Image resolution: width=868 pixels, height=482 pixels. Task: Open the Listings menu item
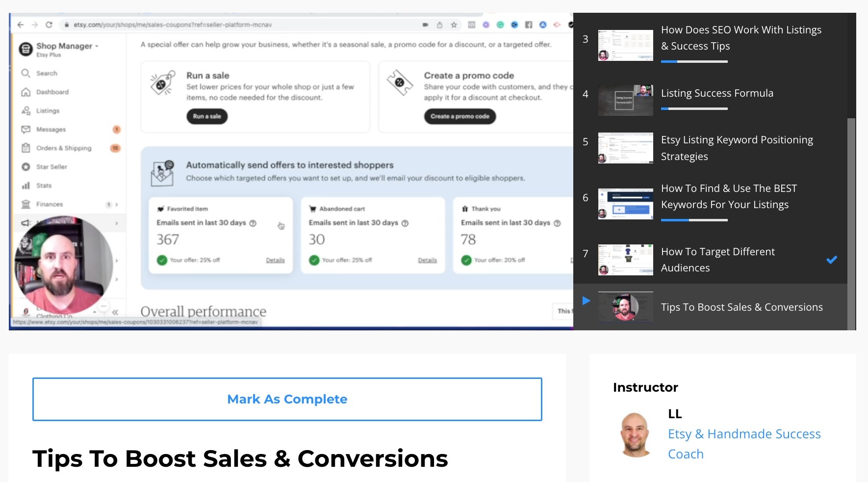[48, 111]
